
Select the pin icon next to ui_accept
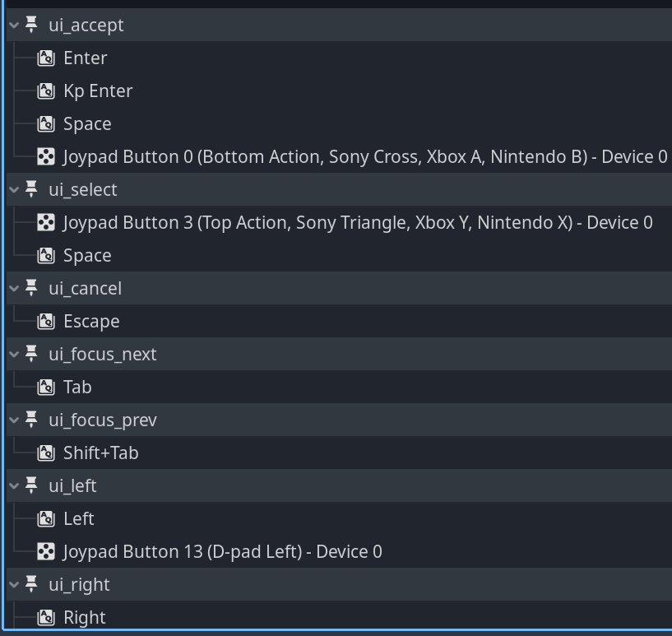point(30,25)
